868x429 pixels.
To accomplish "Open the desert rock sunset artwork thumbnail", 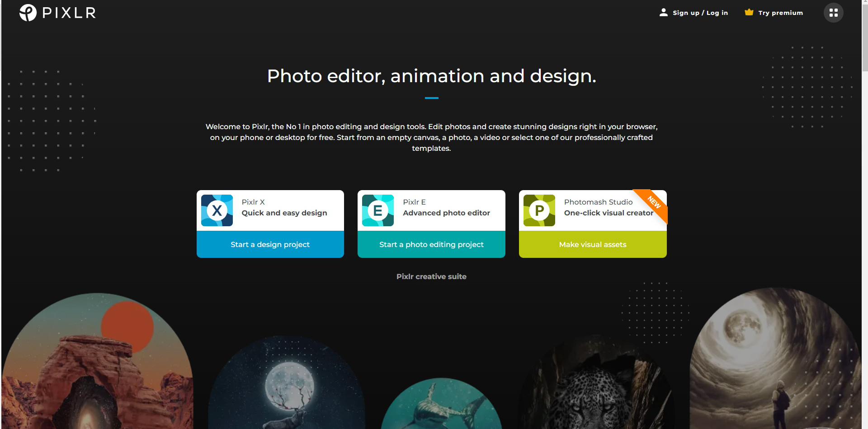I will tap(98, 361).
